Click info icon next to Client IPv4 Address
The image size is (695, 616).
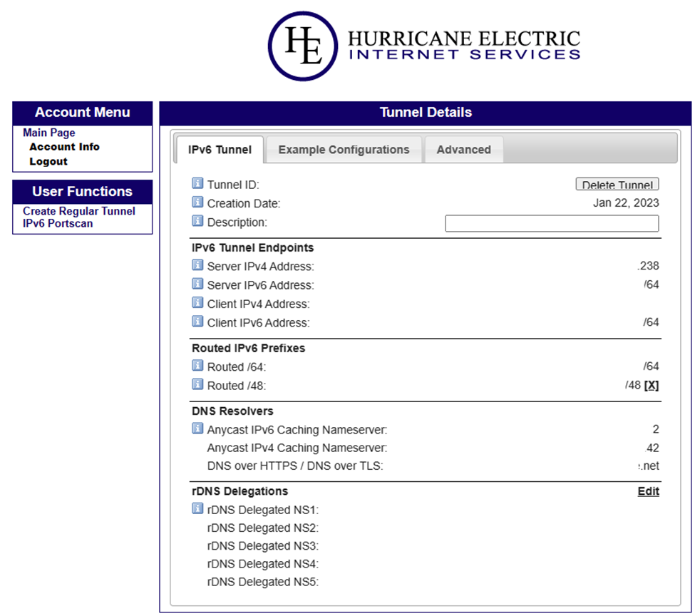[x=197, y=303]
